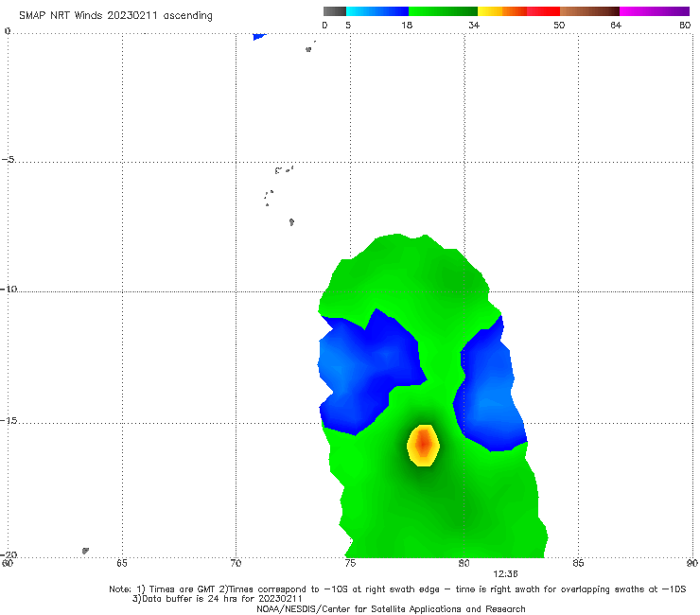Click the gray segment of the color scale
Viewport: 700px width, 615px height.
tap(335, 11)
